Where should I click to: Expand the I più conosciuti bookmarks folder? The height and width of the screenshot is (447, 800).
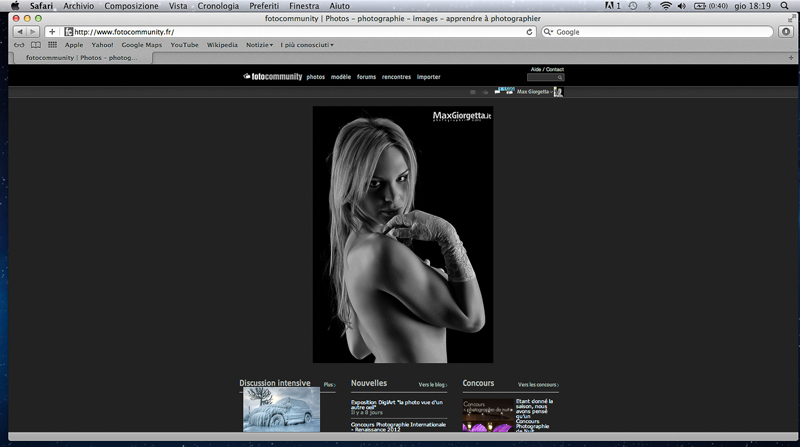pos(307,45)
